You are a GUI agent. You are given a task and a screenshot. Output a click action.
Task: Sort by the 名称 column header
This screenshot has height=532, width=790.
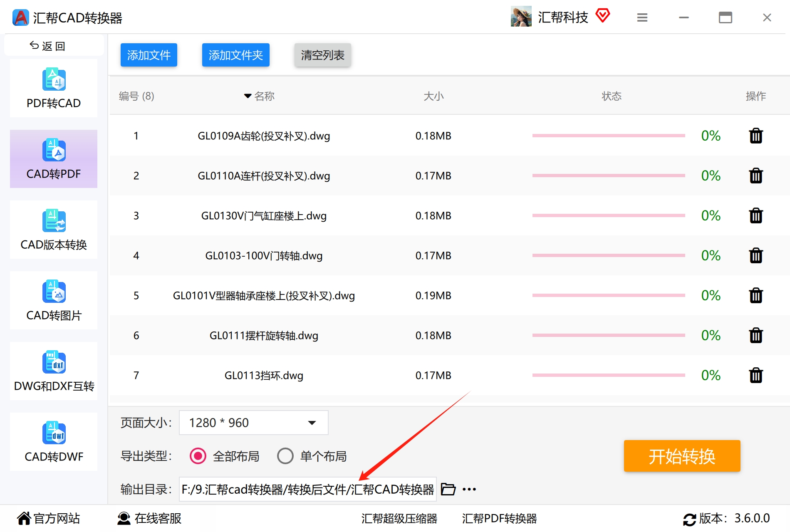(259, 96)
